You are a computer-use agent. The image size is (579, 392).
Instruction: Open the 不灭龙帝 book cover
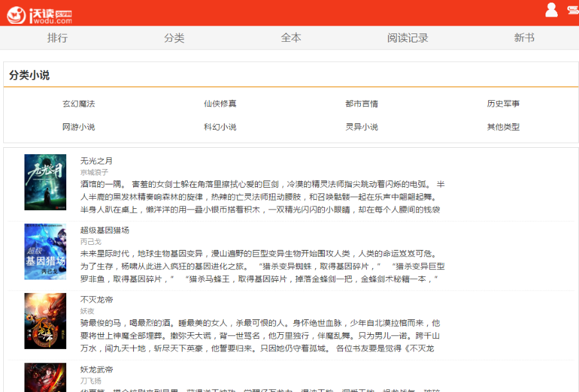click(46, 321)
